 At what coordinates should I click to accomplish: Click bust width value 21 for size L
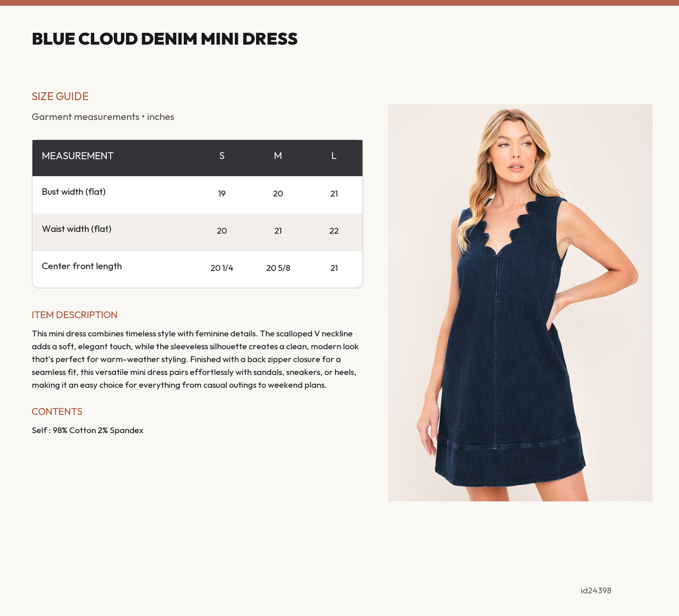(x=334, y=194)
